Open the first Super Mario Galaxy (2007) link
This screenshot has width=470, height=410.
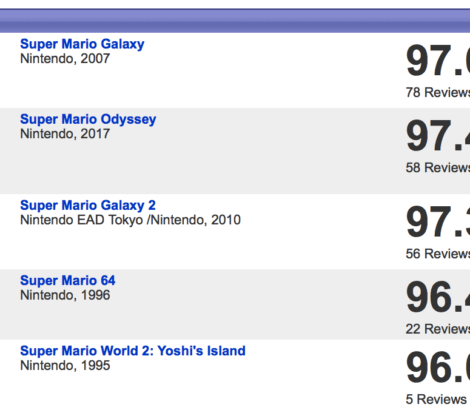82,44
